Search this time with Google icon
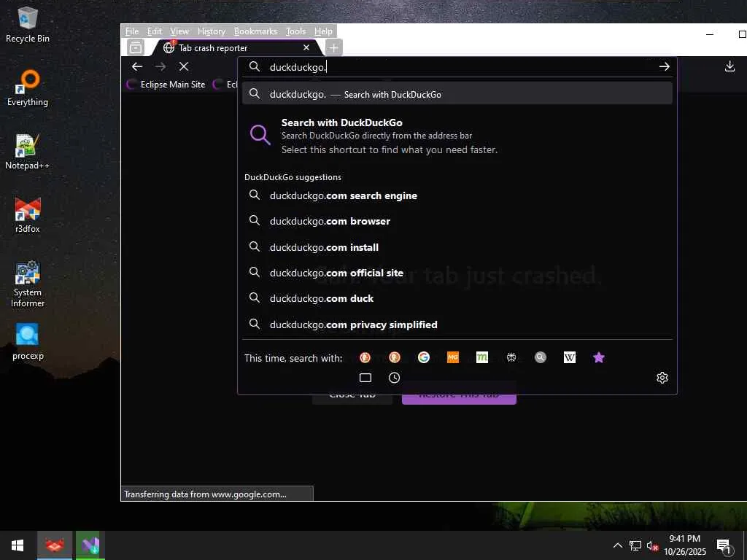 424,357
